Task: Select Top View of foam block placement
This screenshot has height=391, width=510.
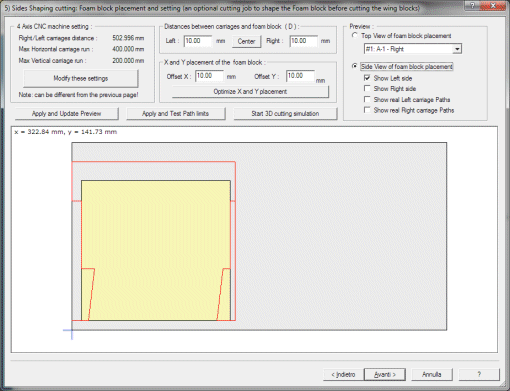Action: pos(355,35)
